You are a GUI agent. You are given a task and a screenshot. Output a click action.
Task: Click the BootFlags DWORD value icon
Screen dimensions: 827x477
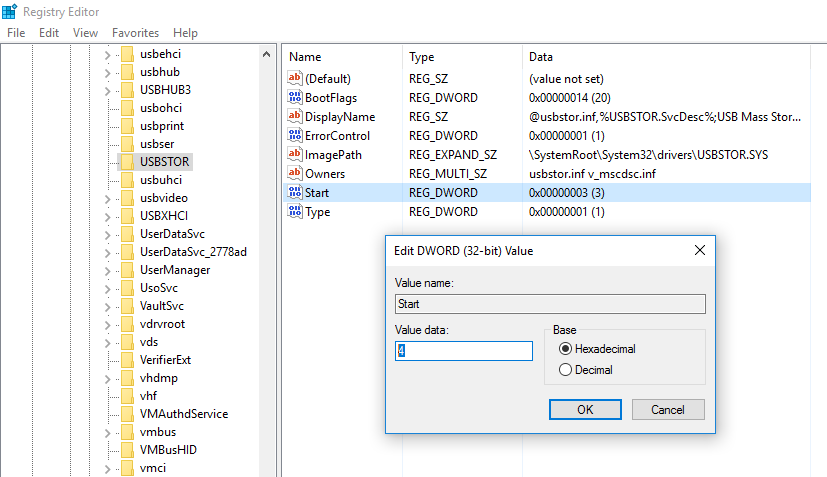coord(295,98)
